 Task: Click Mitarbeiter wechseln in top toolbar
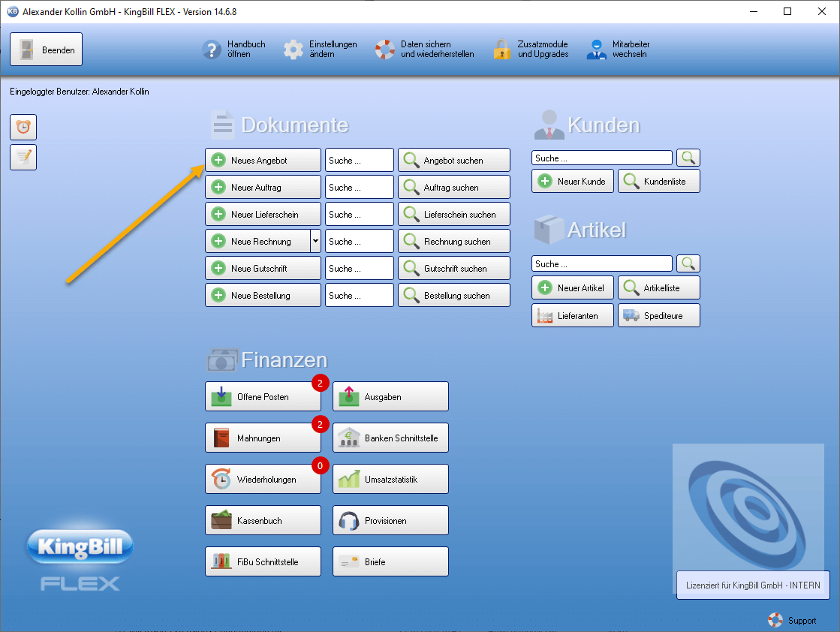point(597,50)
